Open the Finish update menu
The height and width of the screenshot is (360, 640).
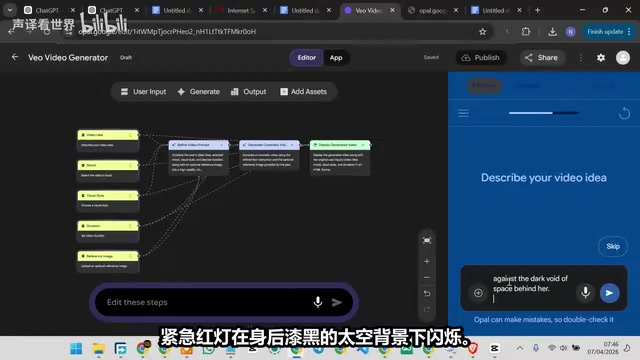(608, 31)
